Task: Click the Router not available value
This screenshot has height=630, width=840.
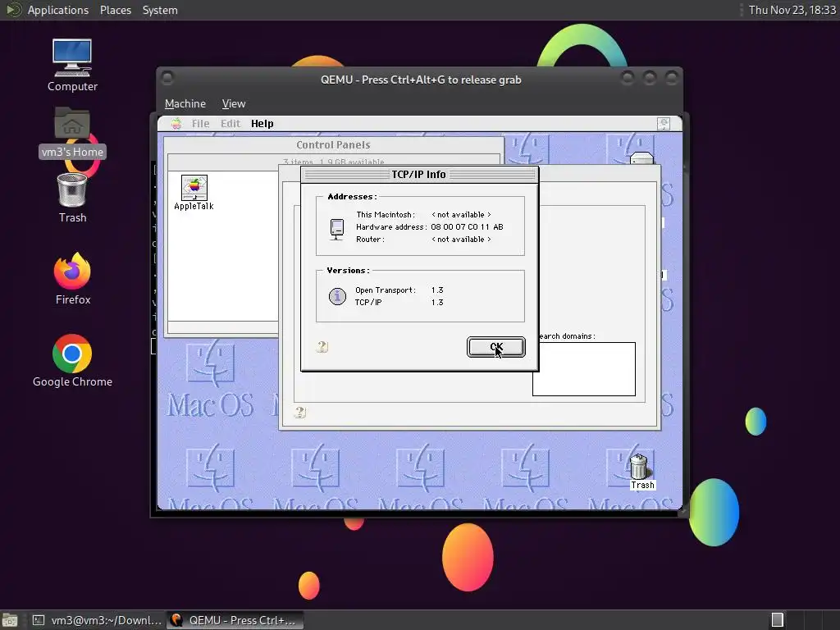Action: coord(461,240)
